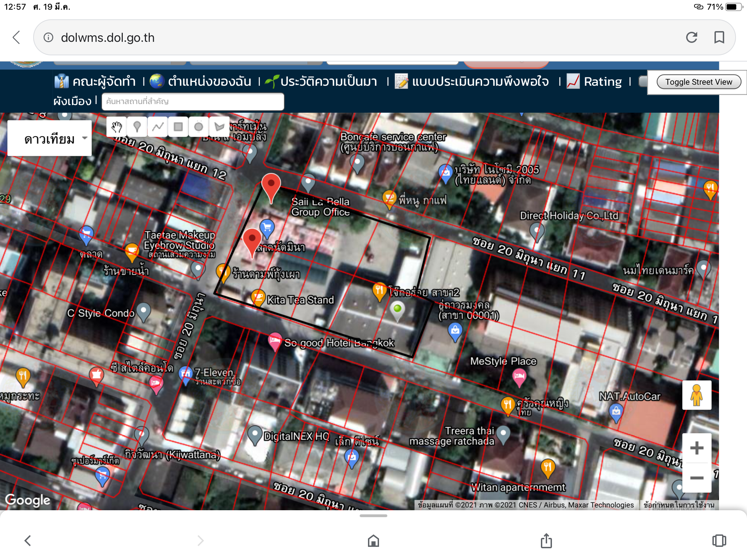The width and height of the screenshot is (747, 560).
Task: Click the DigitalNEX HQ marker
Action: [x=255, y=436]
